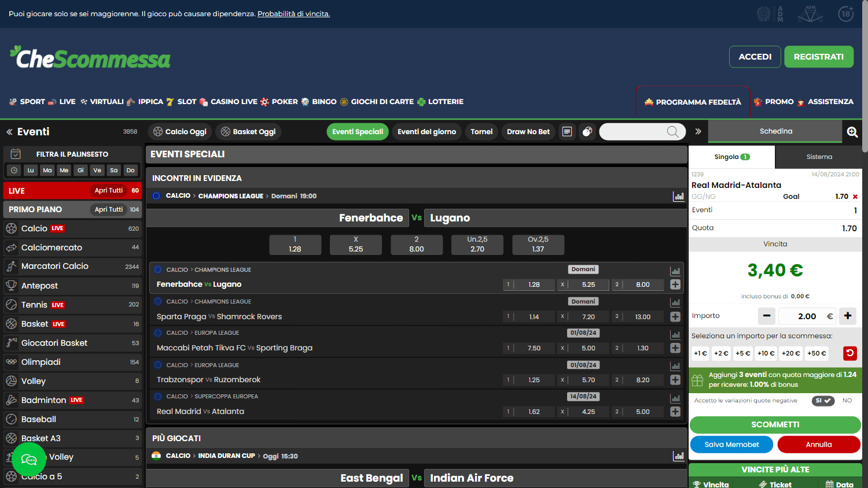This screenshot has width=868, height=488.
Task: Filter schedule by Lu day
Action: [31, 170]
